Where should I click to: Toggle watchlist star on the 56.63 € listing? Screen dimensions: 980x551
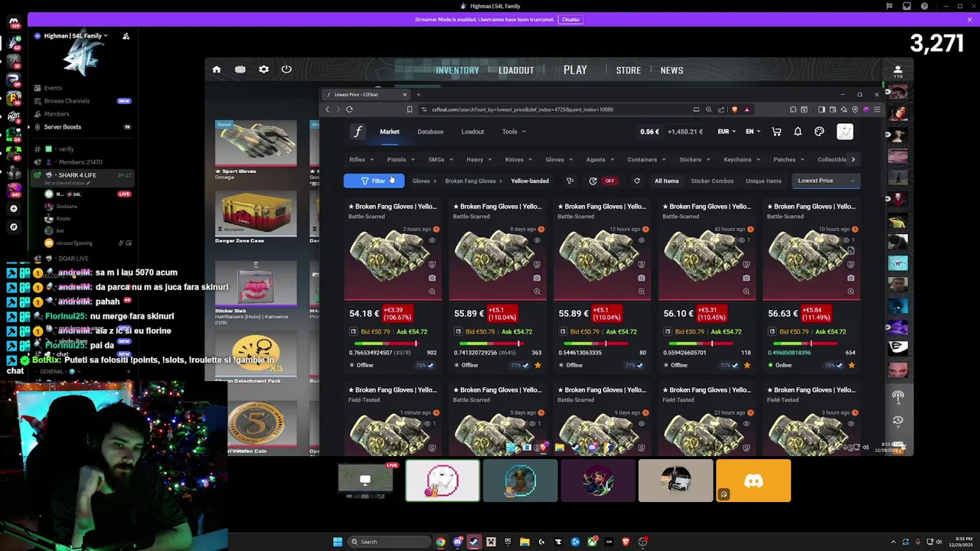851,365
